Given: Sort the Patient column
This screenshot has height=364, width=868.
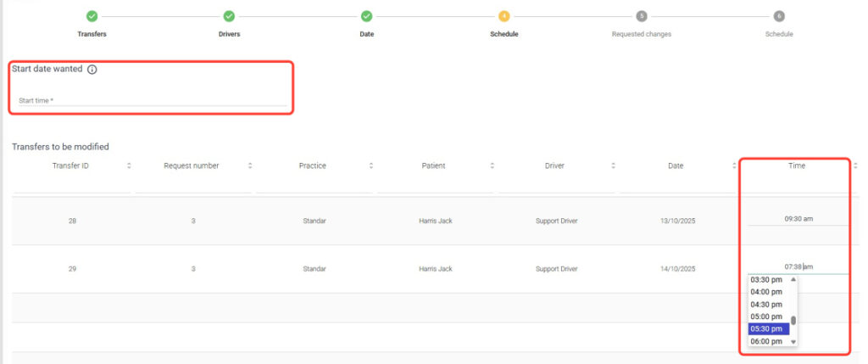Looking at the screenshot, I should (x=492, y=166).
